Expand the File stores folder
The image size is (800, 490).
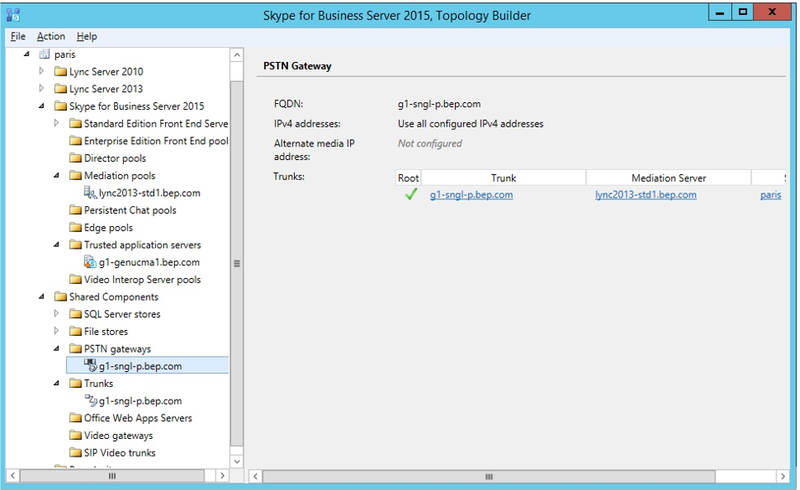pyautogui.click(x=56, y=331)
